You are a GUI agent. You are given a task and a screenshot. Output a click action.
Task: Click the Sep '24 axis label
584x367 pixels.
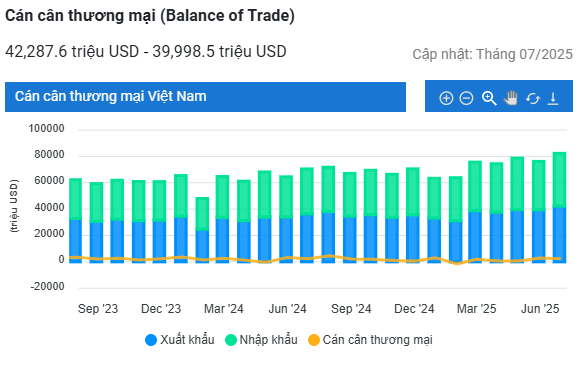351,309
